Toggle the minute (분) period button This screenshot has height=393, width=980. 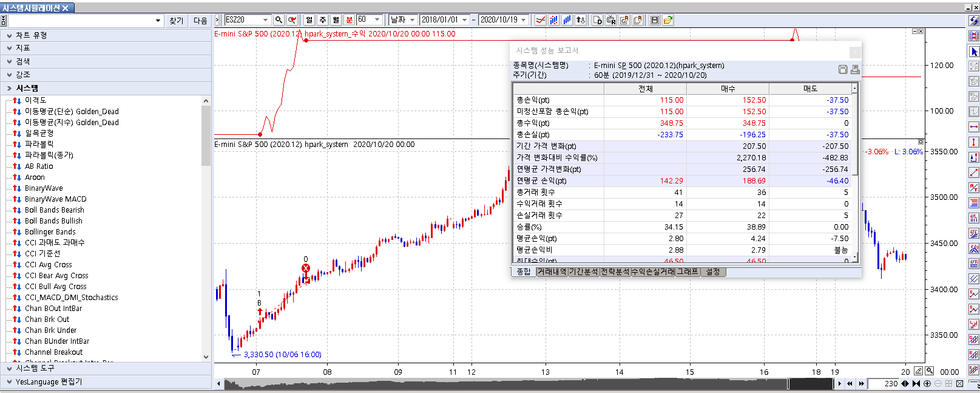[x=350, y=20]
